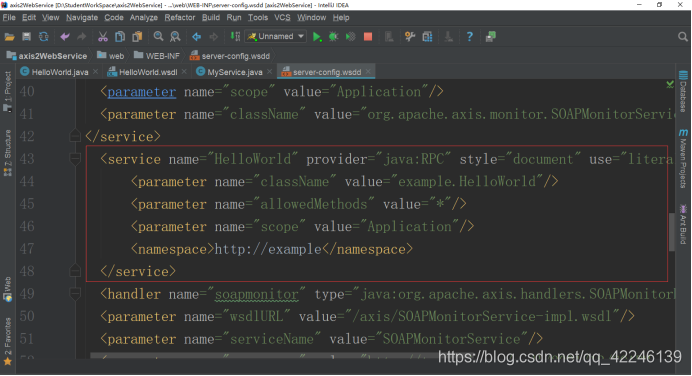Click the web folder breadcrumb
The height and width of the screenshot is (376, 692).
[111, 56]
